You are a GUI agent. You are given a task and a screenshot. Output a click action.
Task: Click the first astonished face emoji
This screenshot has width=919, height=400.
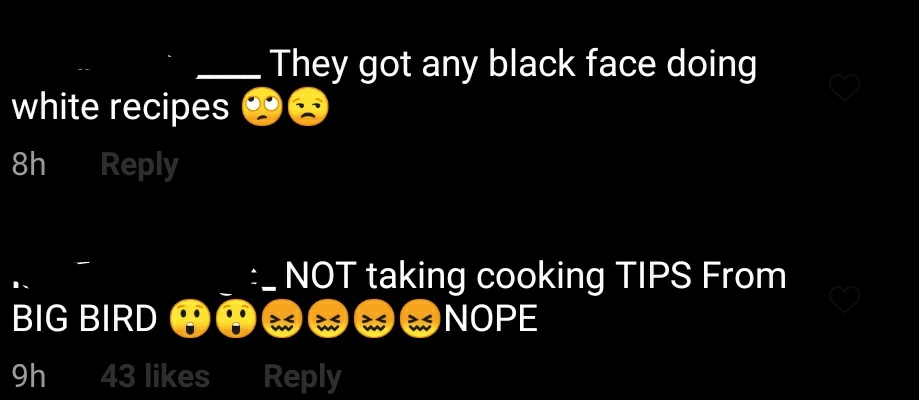tap(189, 321)
